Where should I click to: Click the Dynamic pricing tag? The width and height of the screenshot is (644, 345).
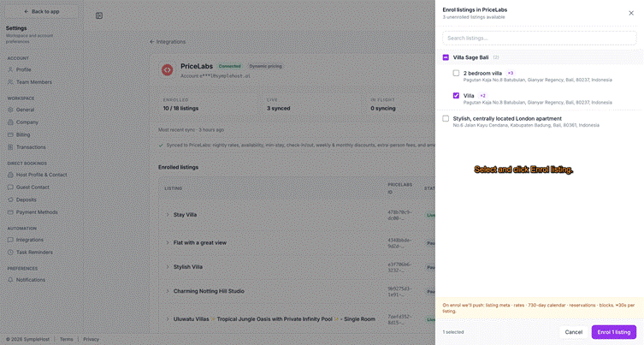pos(265,66)
